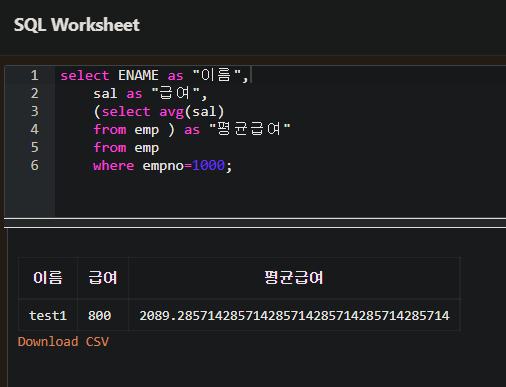506x387 pixels.
Task: Click the '이름' column header
Action: (48, 278)
